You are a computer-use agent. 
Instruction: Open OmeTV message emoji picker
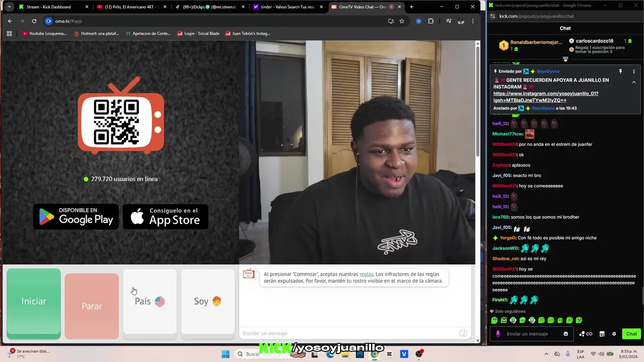point(463,333)
